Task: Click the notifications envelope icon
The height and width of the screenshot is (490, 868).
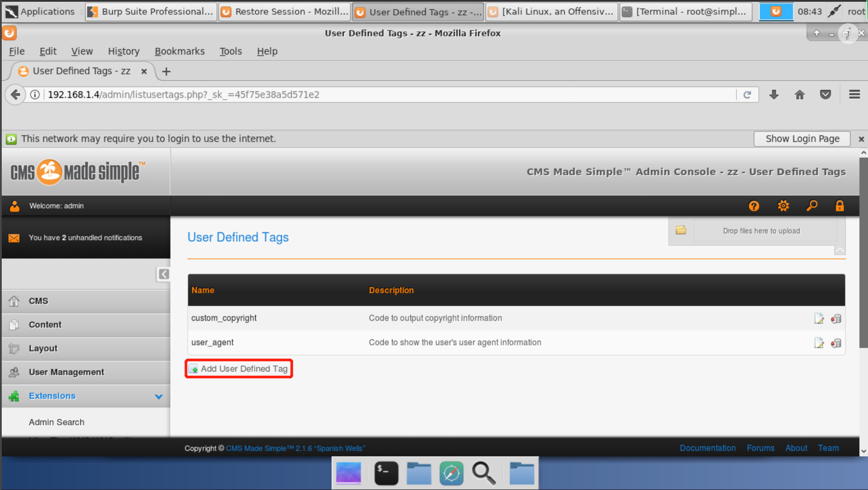Action: [14, 238]
